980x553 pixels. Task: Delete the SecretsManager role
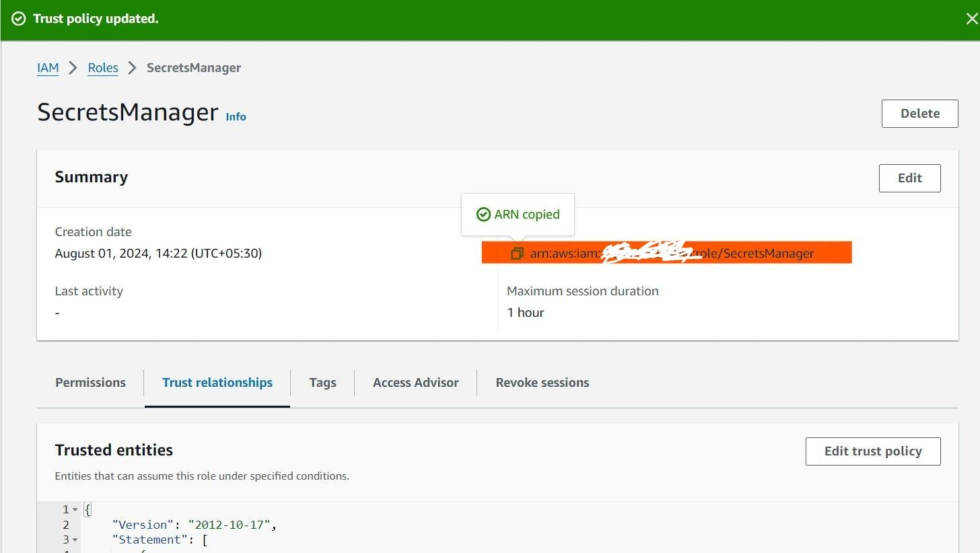(x=919, y=114)
